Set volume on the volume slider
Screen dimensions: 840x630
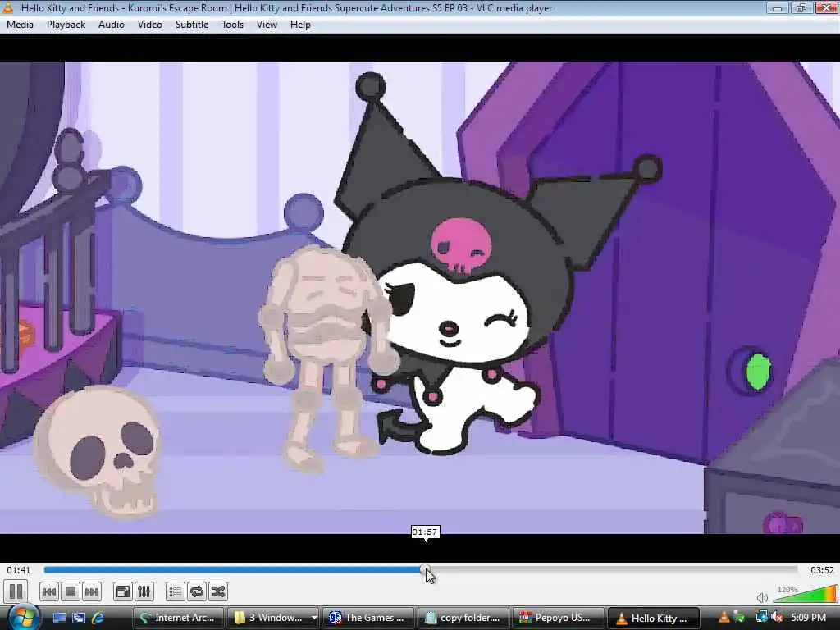coord(805,594)
